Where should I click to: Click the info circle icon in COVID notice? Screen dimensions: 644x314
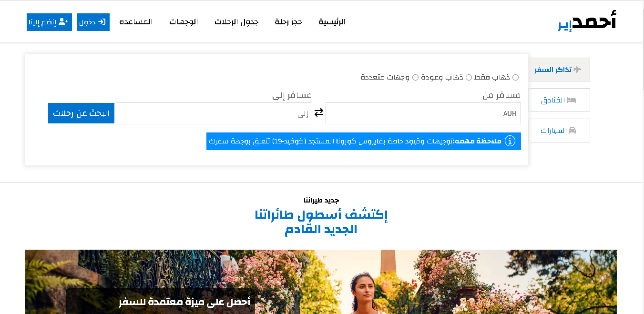510,141
